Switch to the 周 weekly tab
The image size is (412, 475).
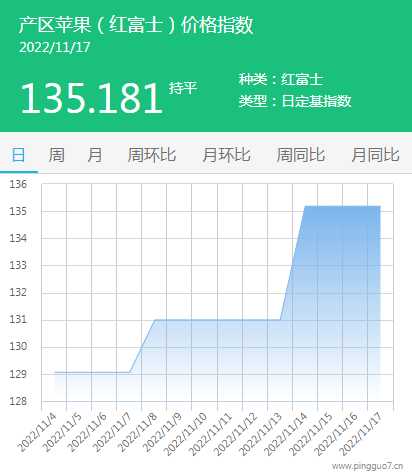pyautogui.click(x=57, y=155)
